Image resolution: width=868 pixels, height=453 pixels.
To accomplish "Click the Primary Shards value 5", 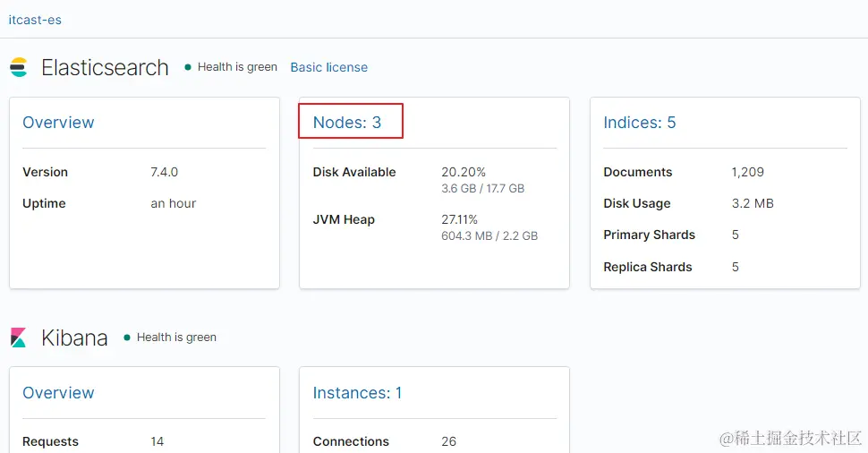I will coord(736,235).
